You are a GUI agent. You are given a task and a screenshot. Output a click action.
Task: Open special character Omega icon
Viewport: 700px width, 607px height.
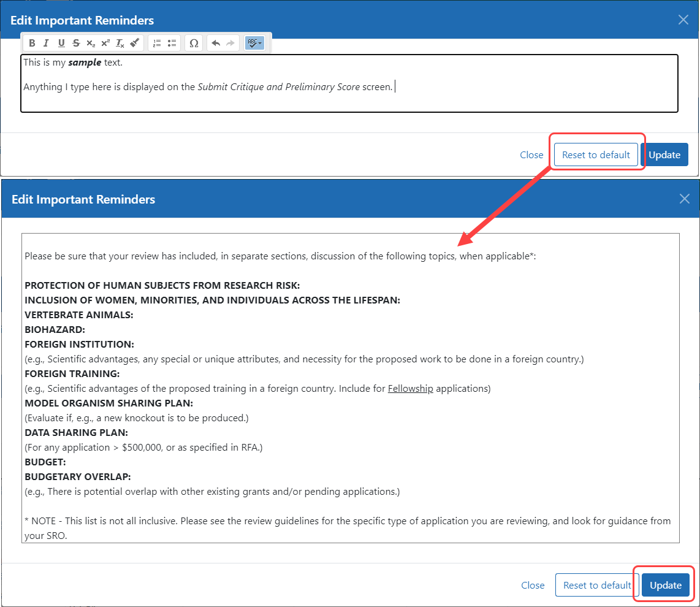[194, 43]
